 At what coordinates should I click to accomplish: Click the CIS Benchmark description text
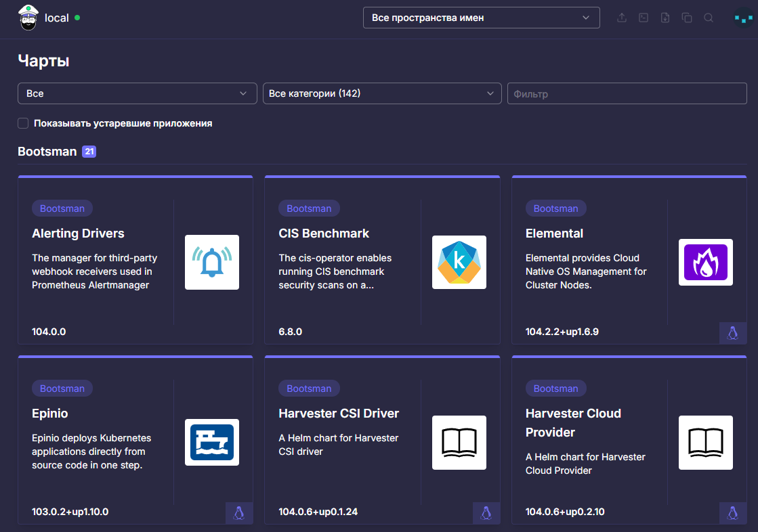(x=335, y=271)
